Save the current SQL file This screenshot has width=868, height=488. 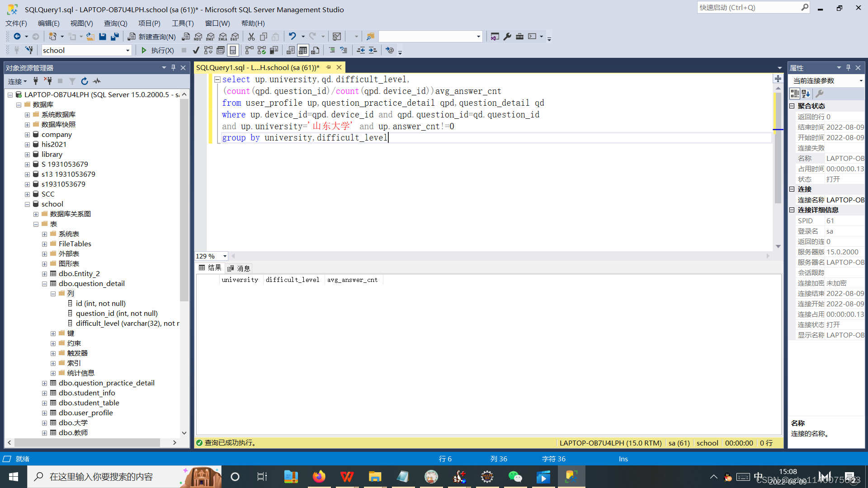click(103, 37)
